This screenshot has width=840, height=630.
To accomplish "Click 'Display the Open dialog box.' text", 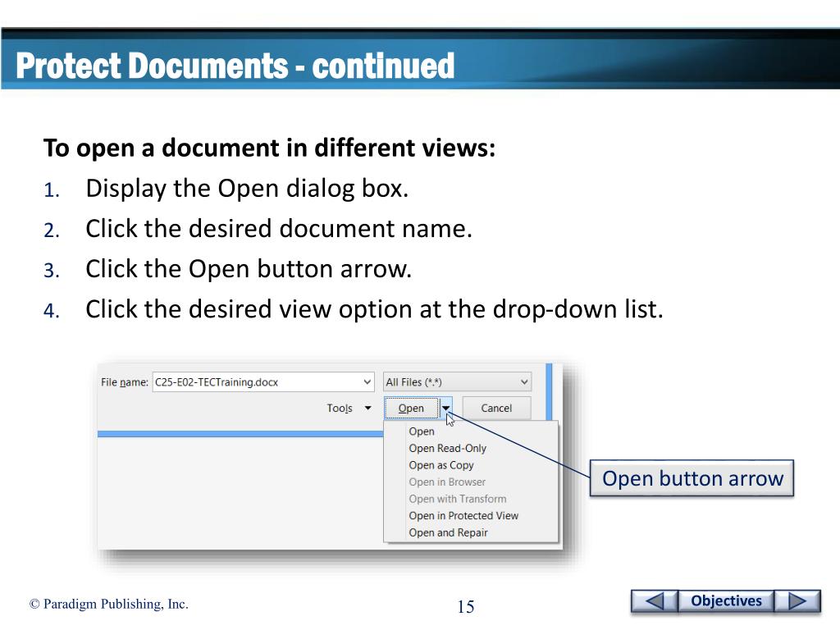I will (x=247, y=189).
